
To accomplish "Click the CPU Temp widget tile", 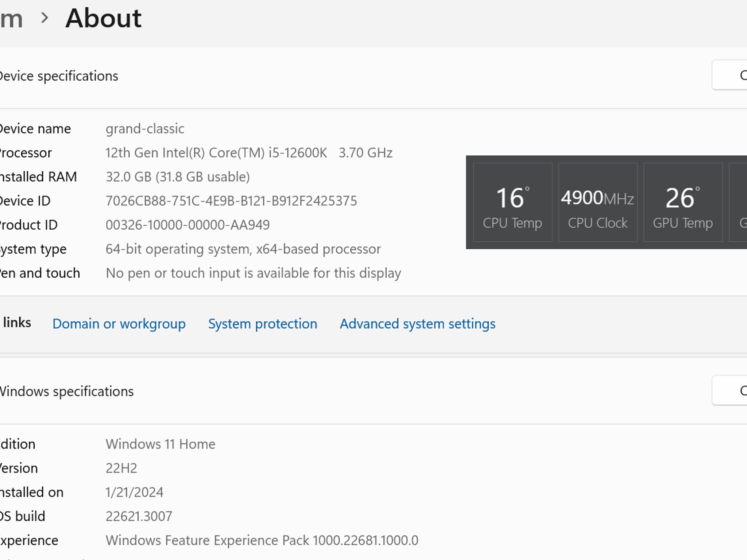I will pos(512,202).
